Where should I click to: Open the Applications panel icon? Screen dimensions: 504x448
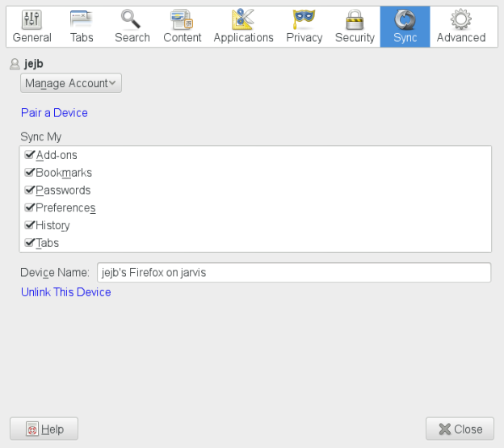(243, 19)
